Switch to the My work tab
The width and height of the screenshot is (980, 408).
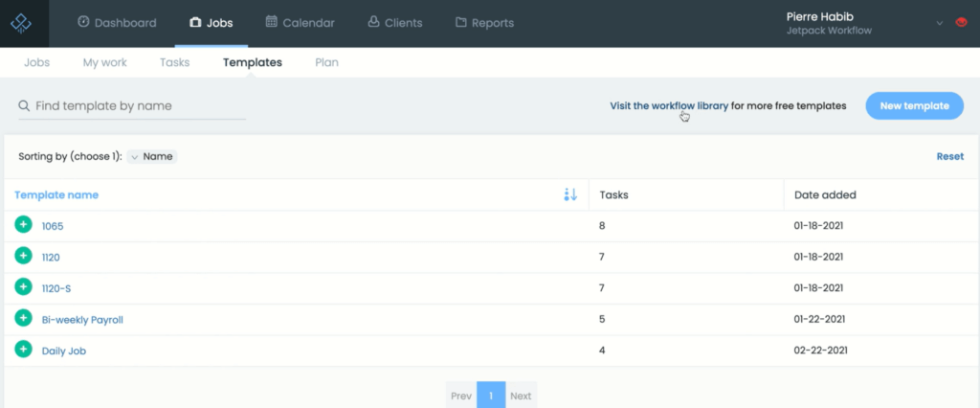click(x=104, y=62)
